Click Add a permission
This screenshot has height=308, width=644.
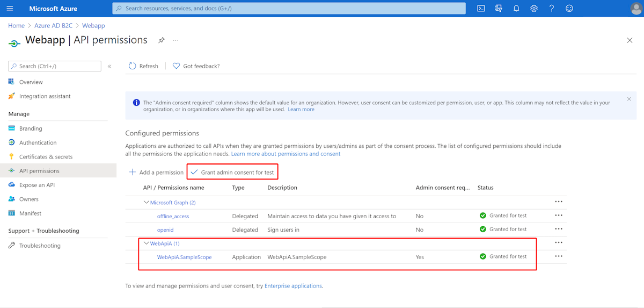(x=156, y=173)
